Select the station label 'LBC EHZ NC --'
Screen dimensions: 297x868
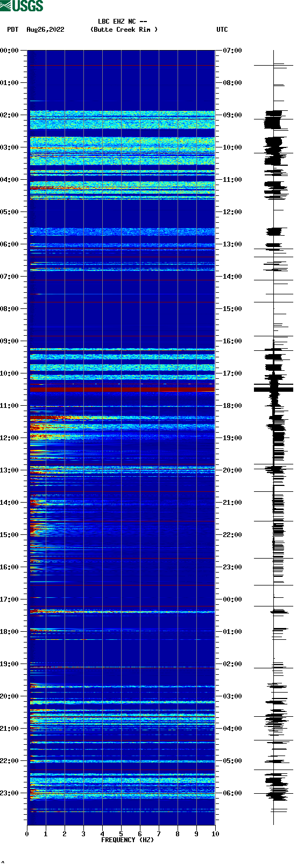[123, 22]
